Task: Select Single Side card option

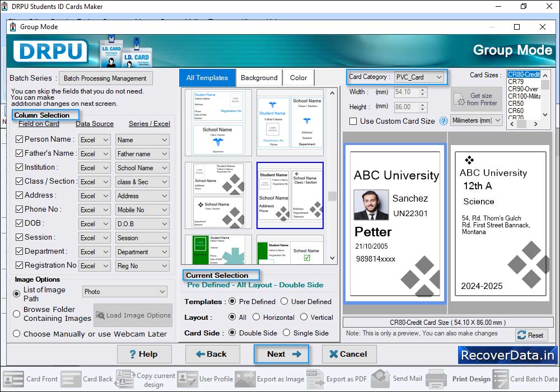Action: (286, 333)
